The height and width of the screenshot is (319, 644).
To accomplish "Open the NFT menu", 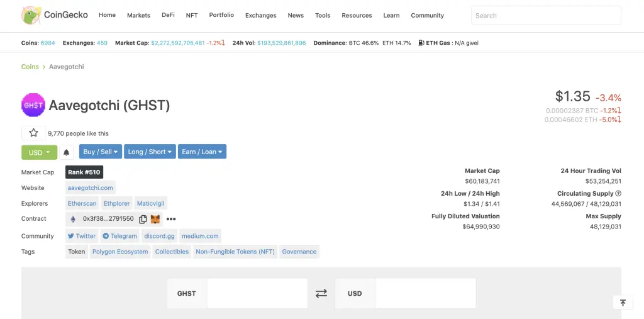I will point(192,15).
